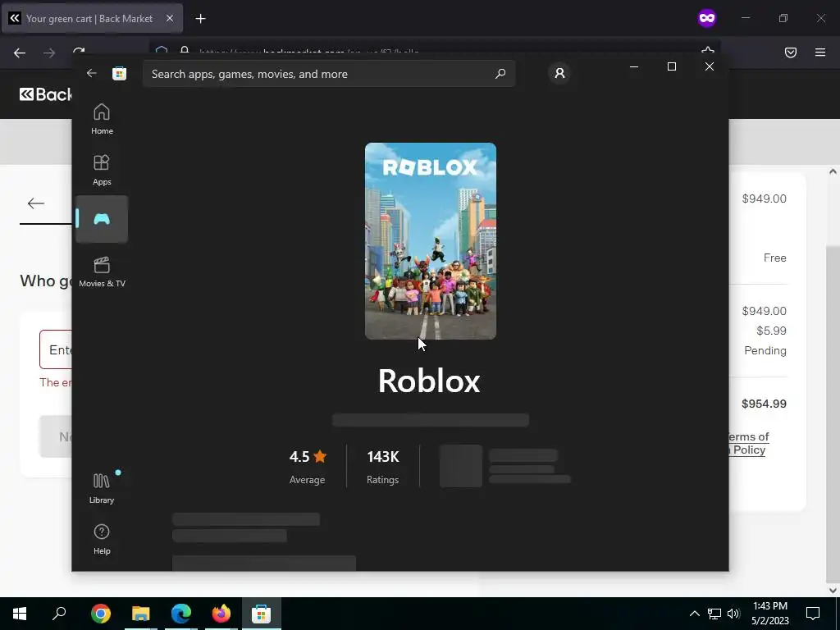Open the Policy link on Back Market
This screenshot has width=840, height=630.
click(x=749, y=450)
